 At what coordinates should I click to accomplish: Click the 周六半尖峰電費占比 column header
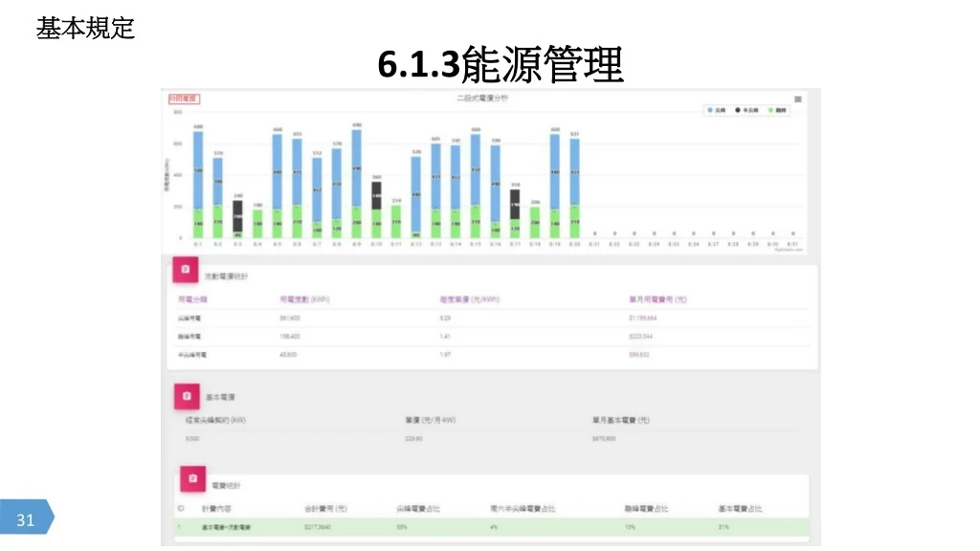523,509
